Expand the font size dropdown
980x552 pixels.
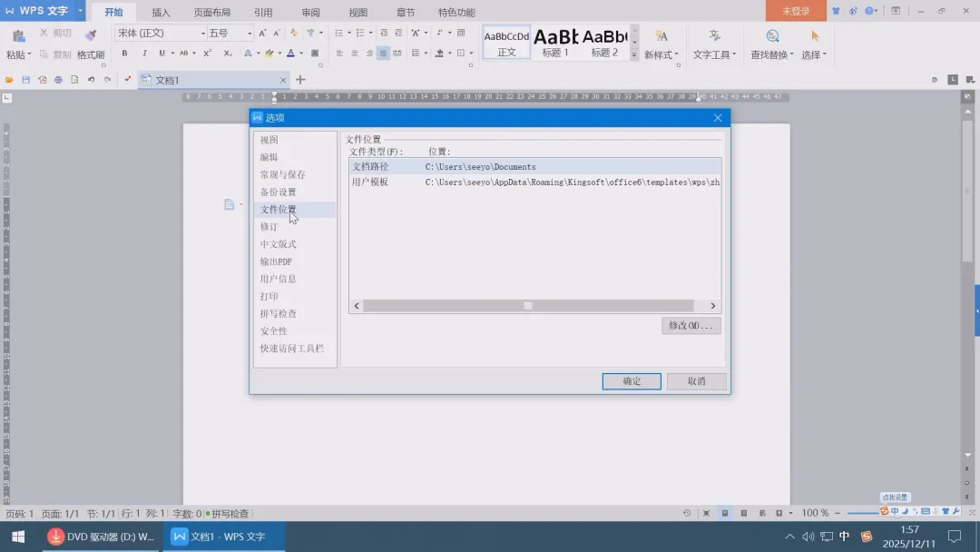(250, 33)
